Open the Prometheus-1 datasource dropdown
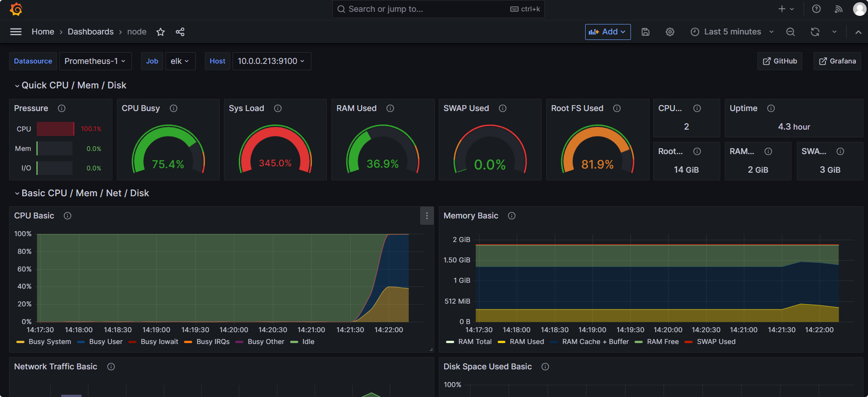Image resolution: width=868 pixels, height=397 pixels. pyautogui.click(x=95, y=61)
